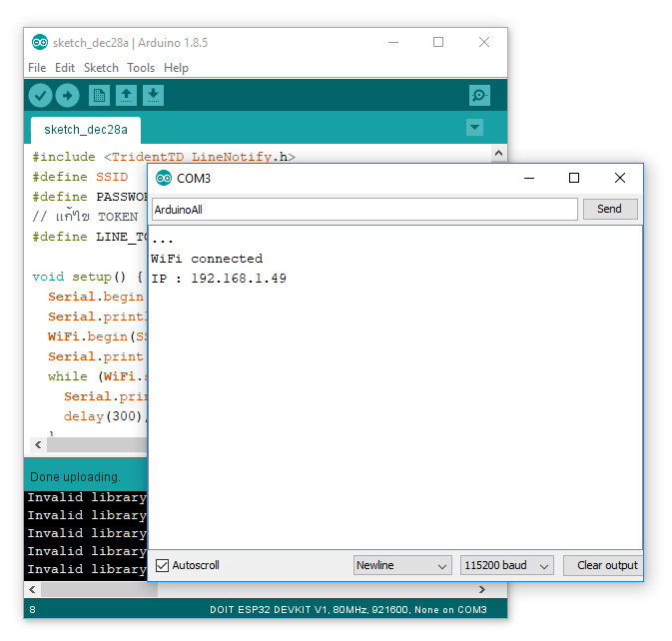Minimize the Arduino sketch window
Viewport: 672px width, 641px height.
pos(393,42)
